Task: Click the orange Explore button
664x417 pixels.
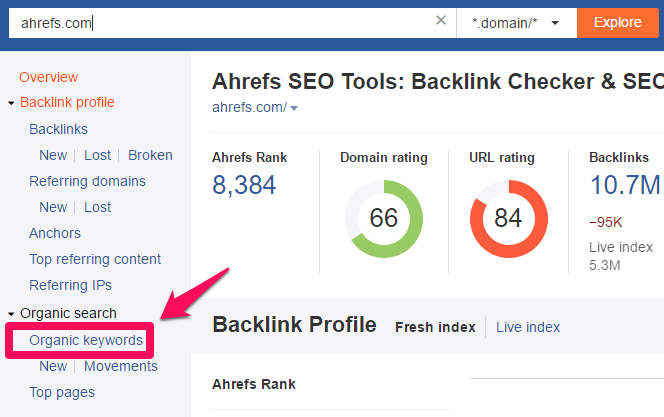Action: [617, 23]
